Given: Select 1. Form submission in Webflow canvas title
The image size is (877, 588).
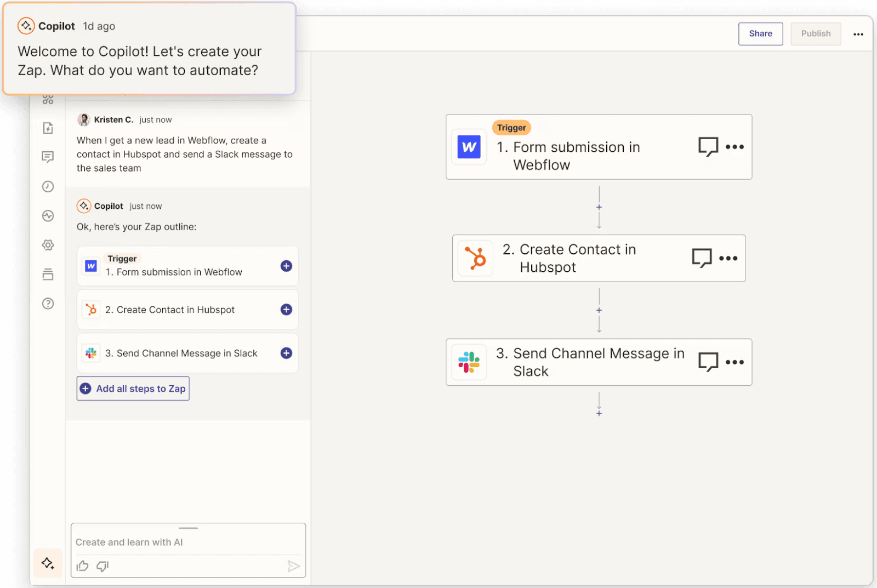Looking at the screenshot, I should [x=568, y=156].
